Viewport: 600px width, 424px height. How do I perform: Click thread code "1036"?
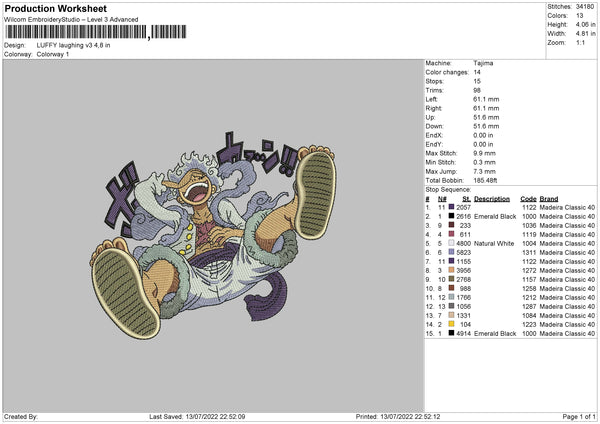point(529,225)
